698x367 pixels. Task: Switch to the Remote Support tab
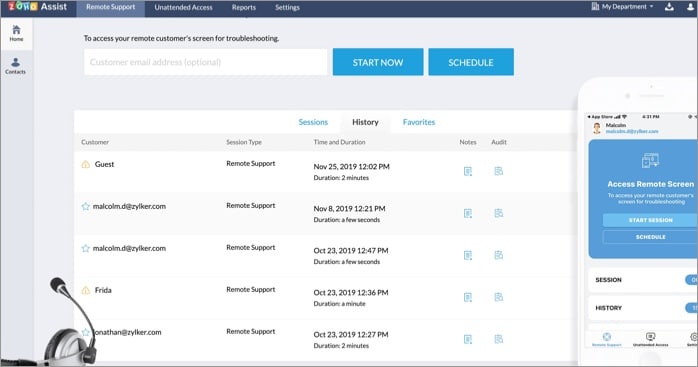pos(110,7)
